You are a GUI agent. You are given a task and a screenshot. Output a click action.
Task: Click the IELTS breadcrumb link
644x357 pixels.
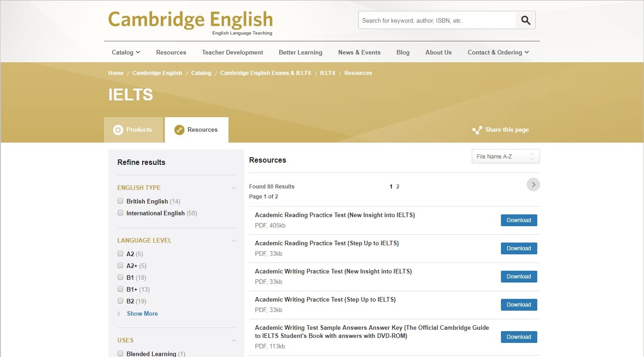(327, 73)
